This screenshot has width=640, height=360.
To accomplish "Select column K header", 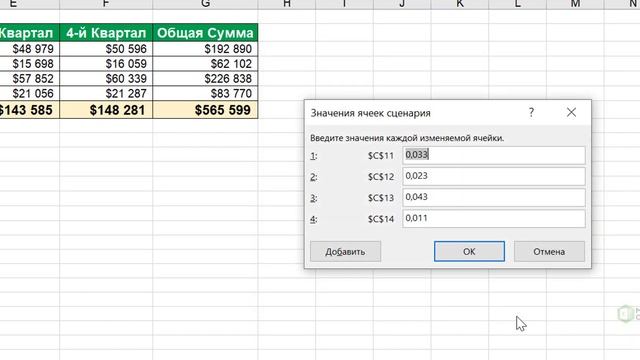I will (460, 4).
